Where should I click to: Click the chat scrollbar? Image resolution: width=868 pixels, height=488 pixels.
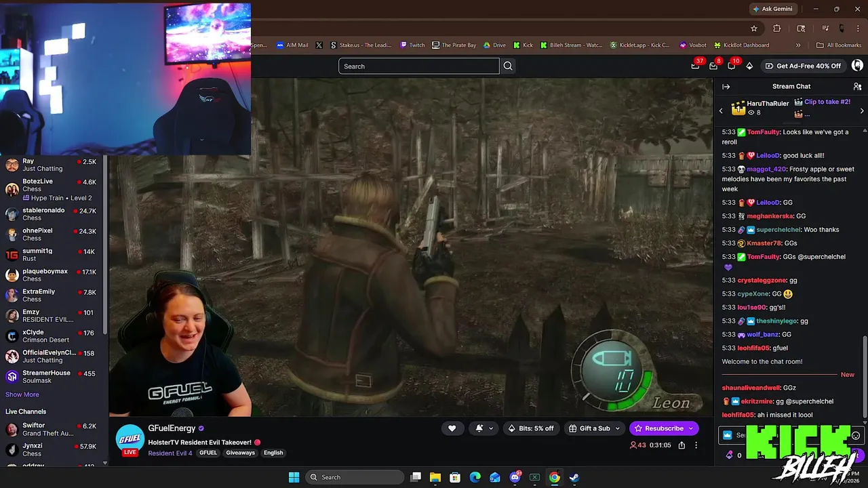865,376
